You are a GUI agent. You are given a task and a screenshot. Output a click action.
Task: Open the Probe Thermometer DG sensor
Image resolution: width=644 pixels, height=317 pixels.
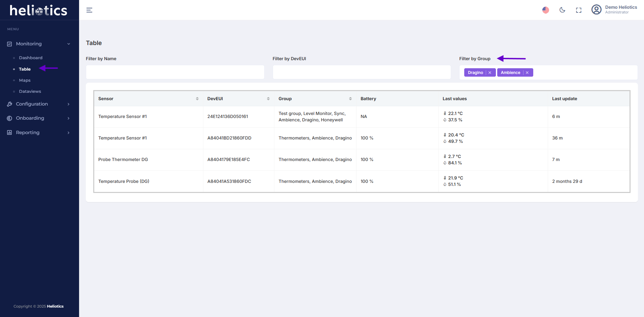123,160
